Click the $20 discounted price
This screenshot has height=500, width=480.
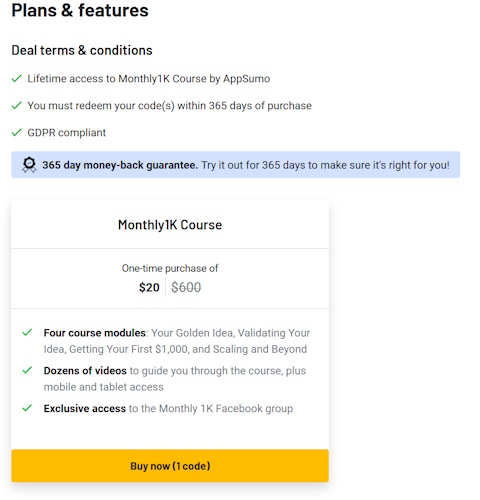click(149, 287)
